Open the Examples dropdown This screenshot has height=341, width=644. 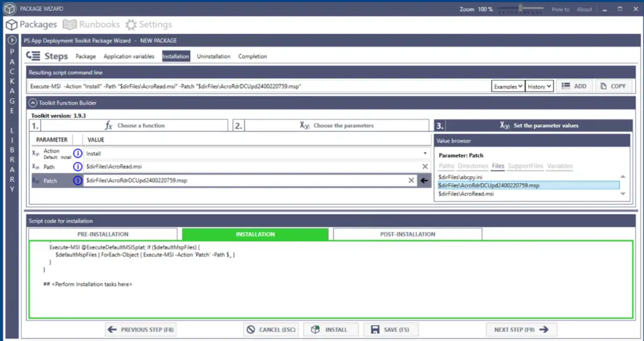(508, 86)
